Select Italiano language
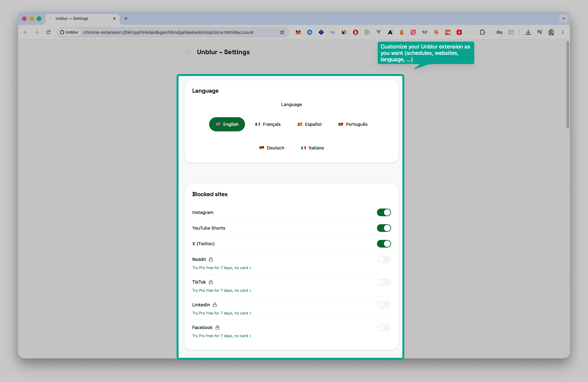 [x=313, y=148]
